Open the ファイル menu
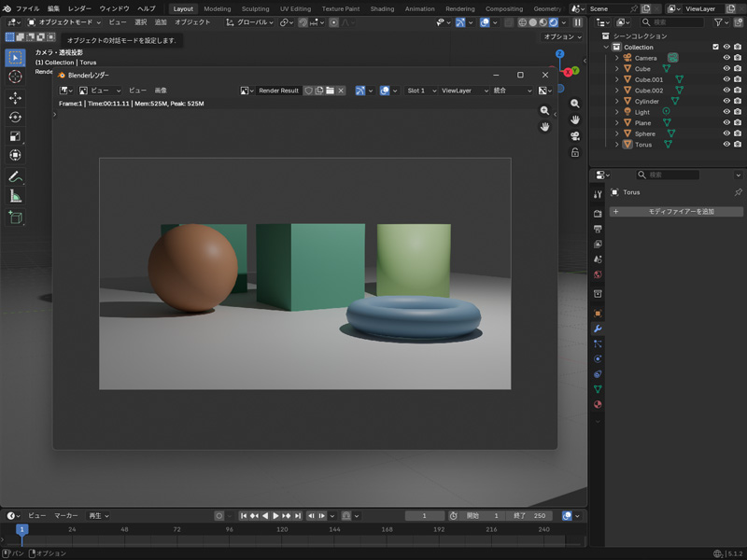The height and width of the screenshot is (560, 747). [x=28, y=8]
